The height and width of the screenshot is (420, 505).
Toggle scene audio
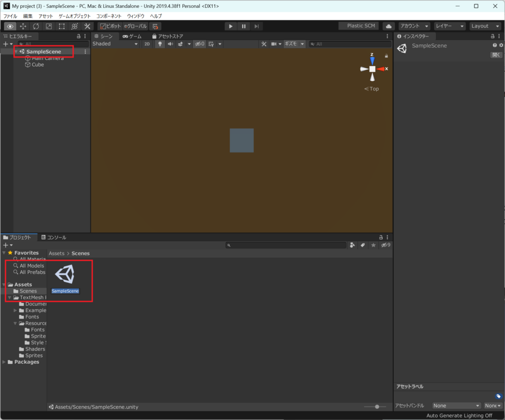(x=170, y=44)
